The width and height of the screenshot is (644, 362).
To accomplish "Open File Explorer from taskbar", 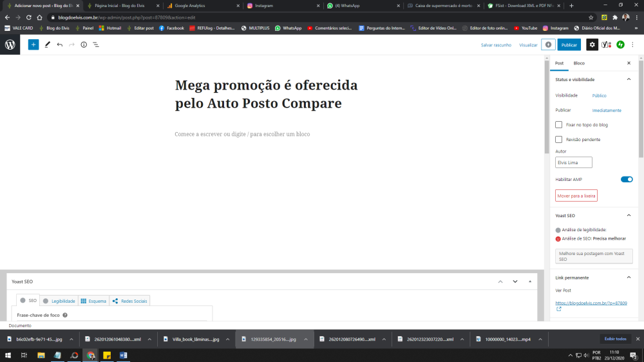I will coord(41,356).
